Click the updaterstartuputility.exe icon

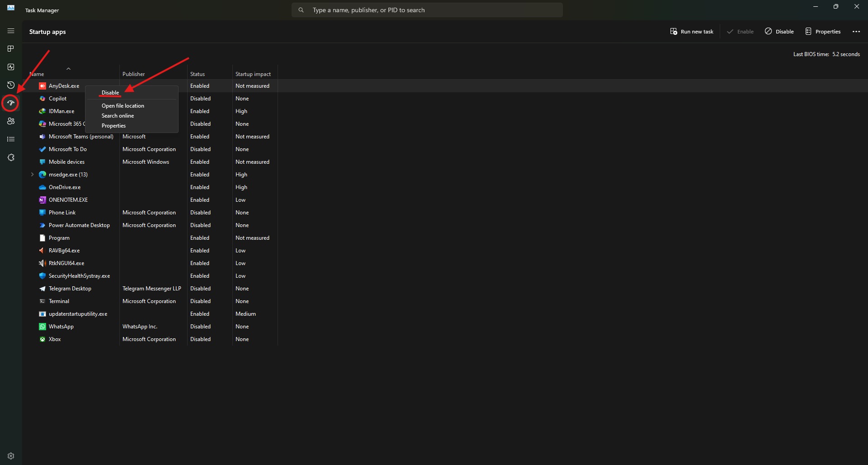(x=42, y=314)
